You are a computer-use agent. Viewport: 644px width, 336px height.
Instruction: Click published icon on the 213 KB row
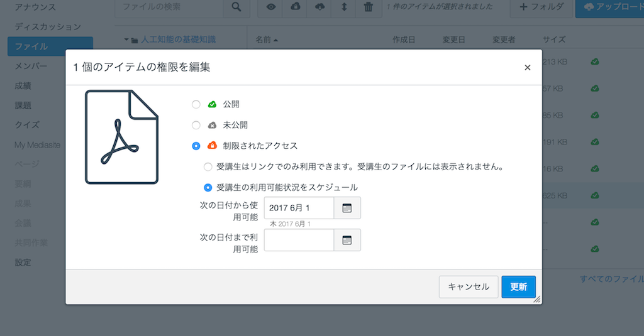pos(595,62)
